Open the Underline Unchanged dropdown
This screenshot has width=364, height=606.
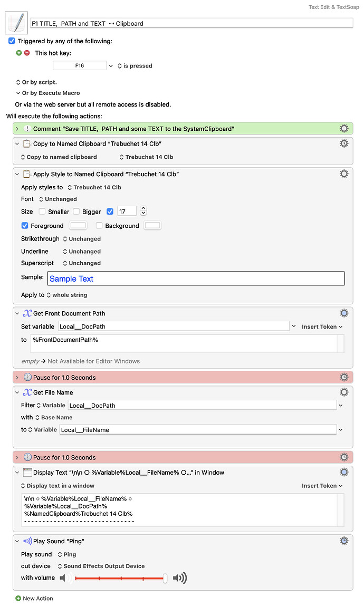click(x=82, y=251)
